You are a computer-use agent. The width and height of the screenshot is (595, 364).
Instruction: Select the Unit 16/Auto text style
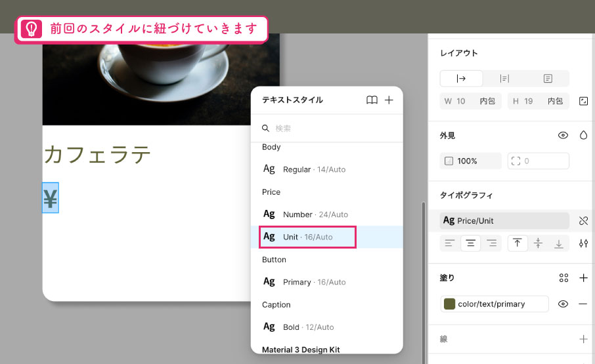click(x=326, y=237)
